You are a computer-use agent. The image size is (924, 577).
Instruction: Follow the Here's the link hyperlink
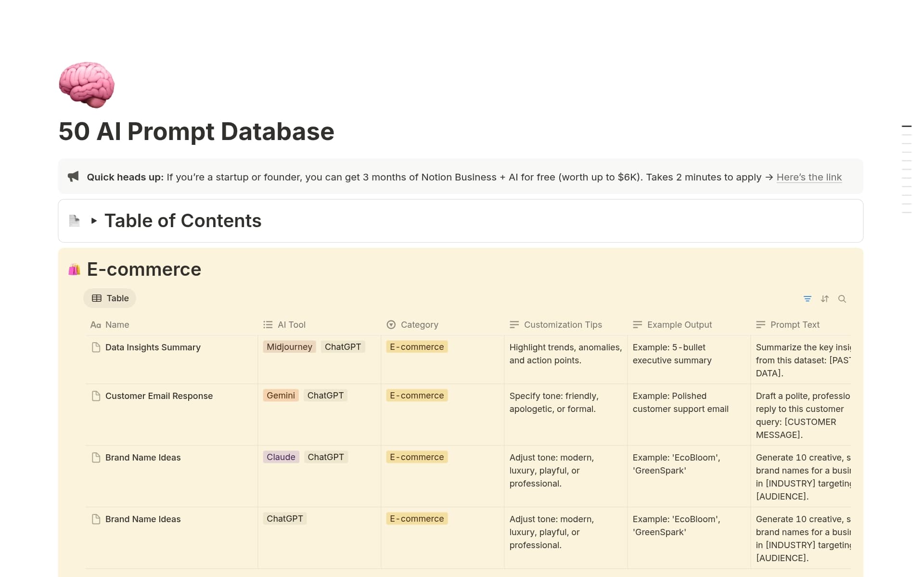point(809,177)
